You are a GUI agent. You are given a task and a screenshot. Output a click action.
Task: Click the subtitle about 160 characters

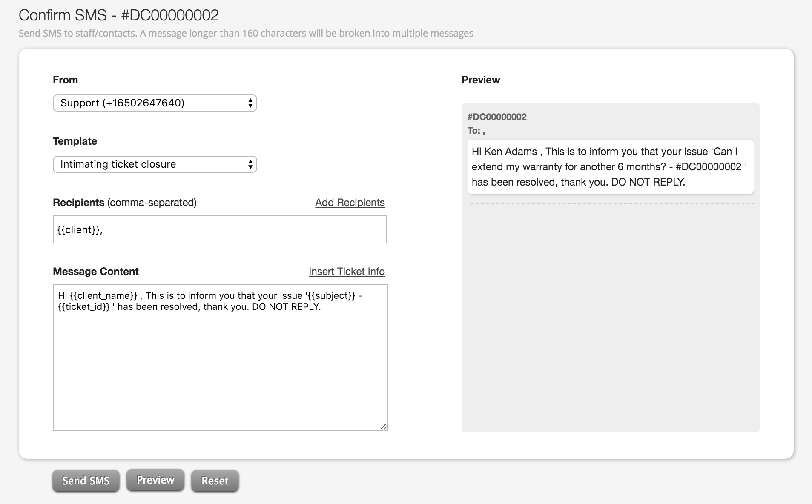point(246,33)
